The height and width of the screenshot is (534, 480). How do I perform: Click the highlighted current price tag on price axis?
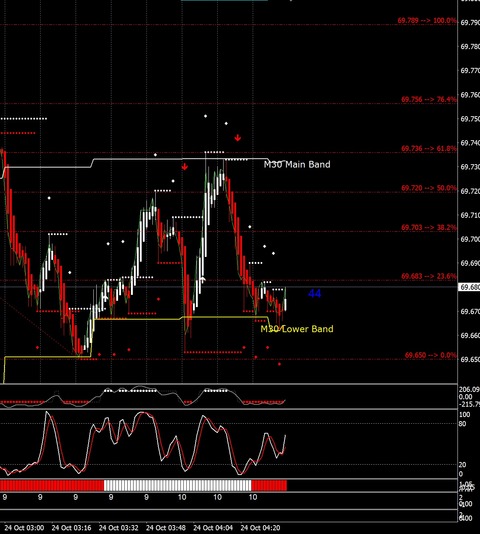coord(469,287)
